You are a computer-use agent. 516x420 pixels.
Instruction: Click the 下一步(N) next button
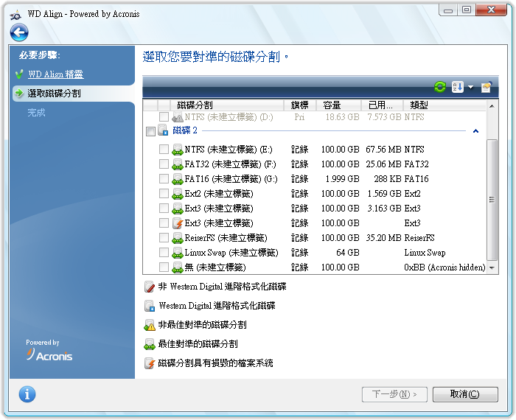point(394,394)
